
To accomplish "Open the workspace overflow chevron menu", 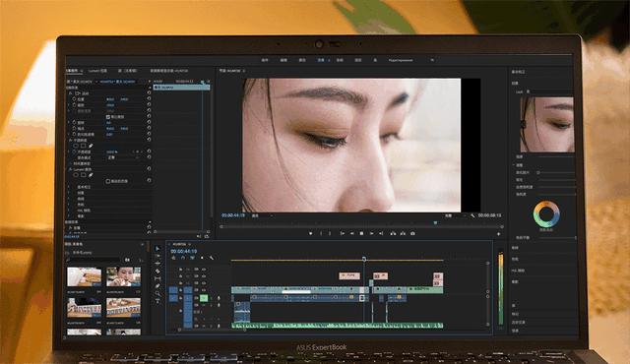I will [432, 60].
